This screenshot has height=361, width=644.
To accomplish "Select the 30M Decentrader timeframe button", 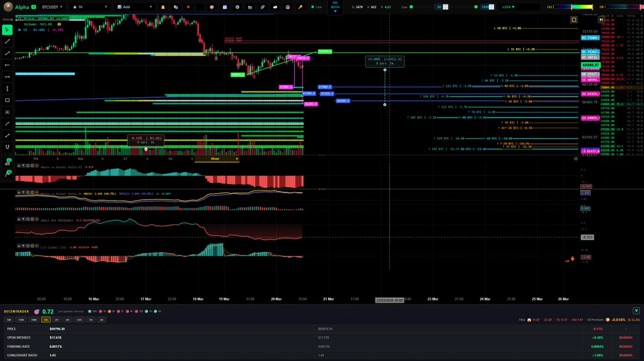I will coord(33,320).
